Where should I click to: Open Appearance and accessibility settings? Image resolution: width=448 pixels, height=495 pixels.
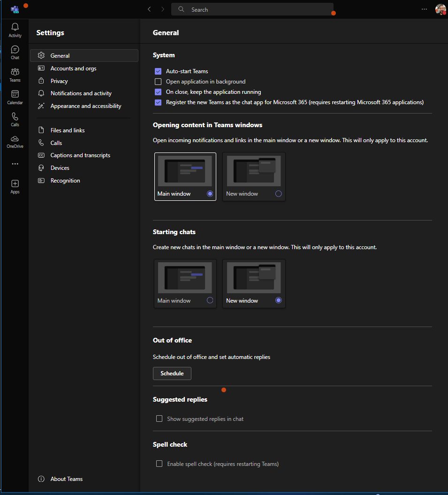tap(84, 106)
